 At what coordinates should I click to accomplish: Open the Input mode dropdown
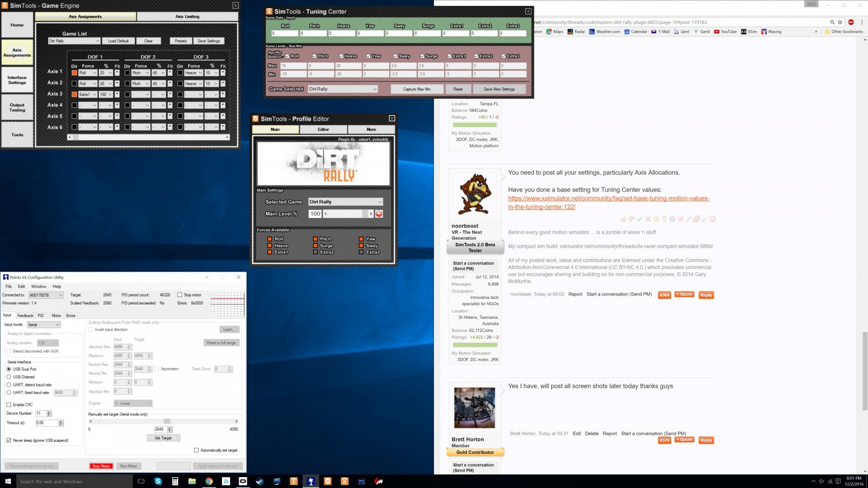[43, 325]
